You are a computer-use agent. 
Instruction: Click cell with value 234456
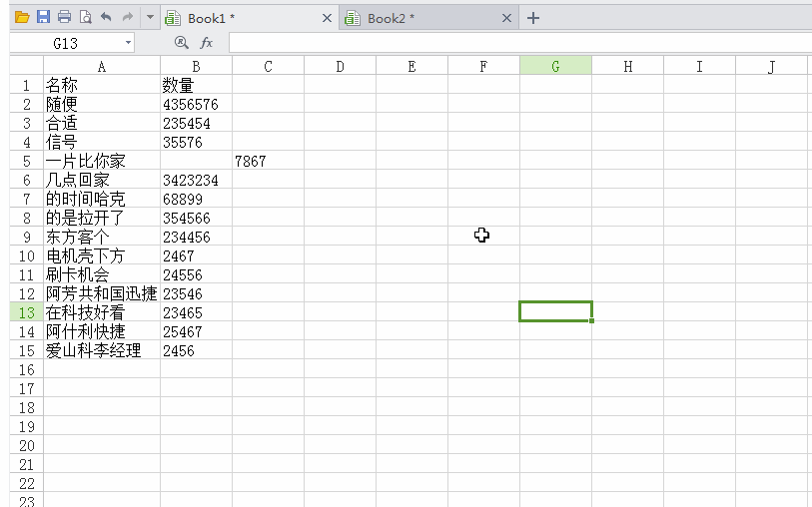pyautogui.click(x=197, y=237)
